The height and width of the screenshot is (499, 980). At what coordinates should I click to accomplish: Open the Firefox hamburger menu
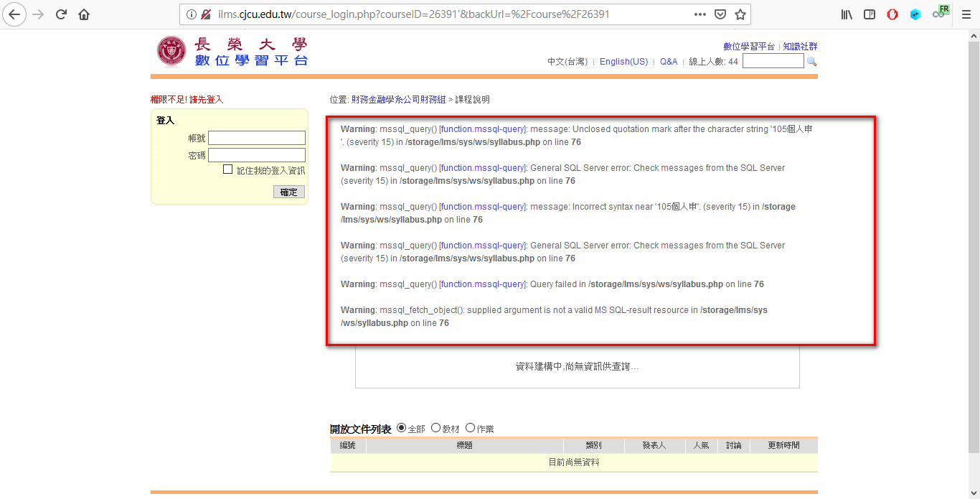click(966, 14)
